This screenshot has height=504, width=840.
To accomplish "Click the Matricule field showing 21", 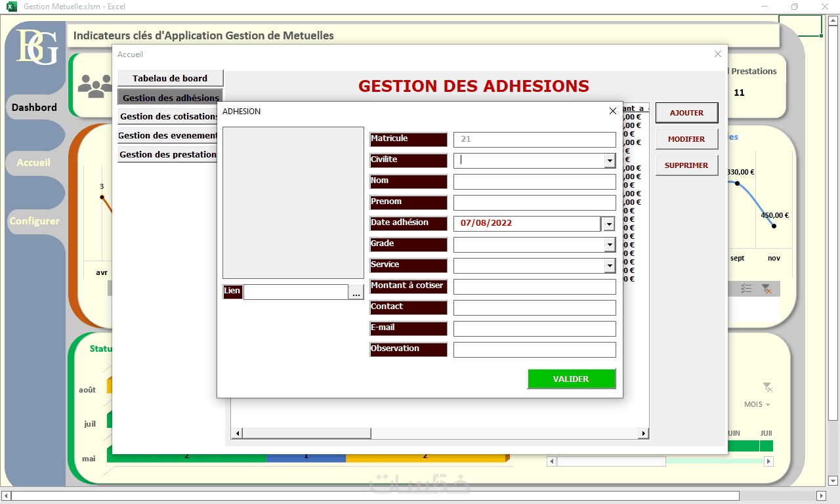I will [x=534, y=140].
